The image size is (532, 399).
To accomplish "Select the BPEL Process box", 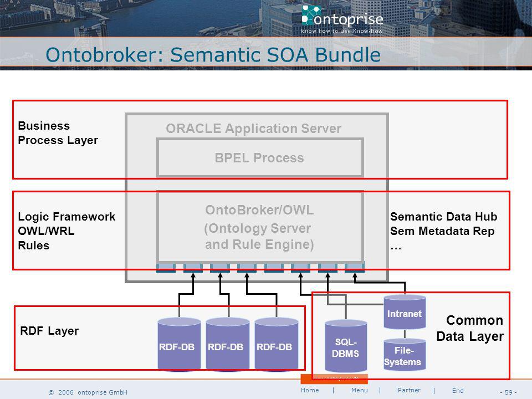I will pos(260,157).
